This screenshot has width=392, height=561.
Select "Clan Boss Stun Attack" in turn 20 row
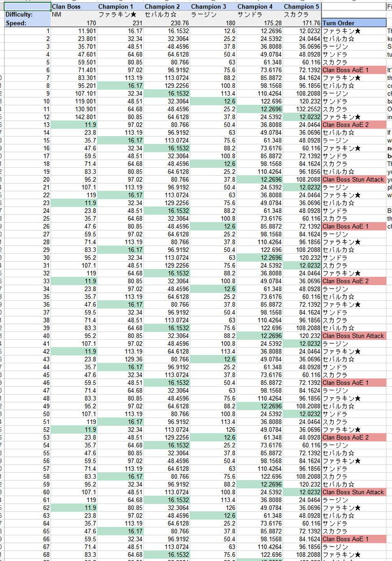tap(354, 180)
